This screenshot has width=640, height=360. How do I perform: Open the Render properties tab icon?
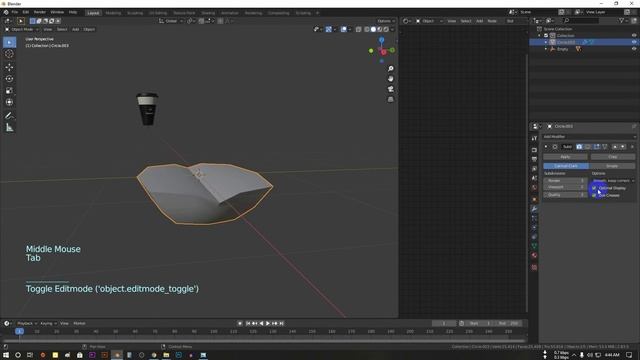(x=534, y=150)
